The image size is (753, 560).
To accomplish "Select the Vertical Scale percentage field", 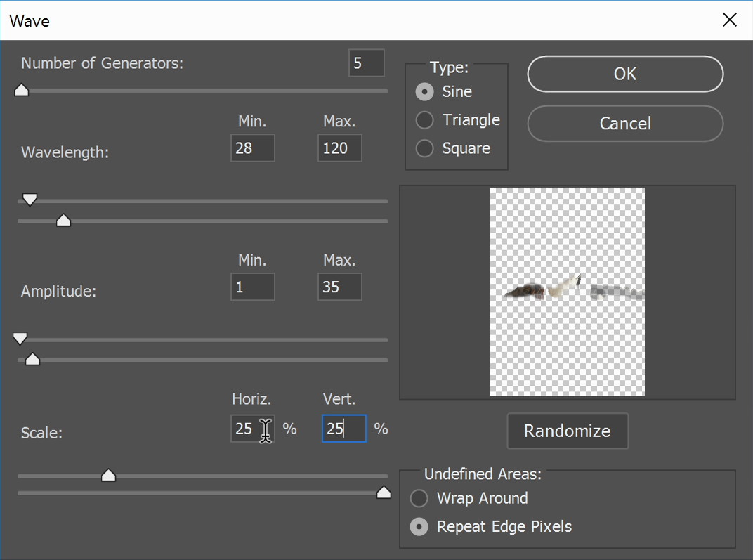I will 343,429.
